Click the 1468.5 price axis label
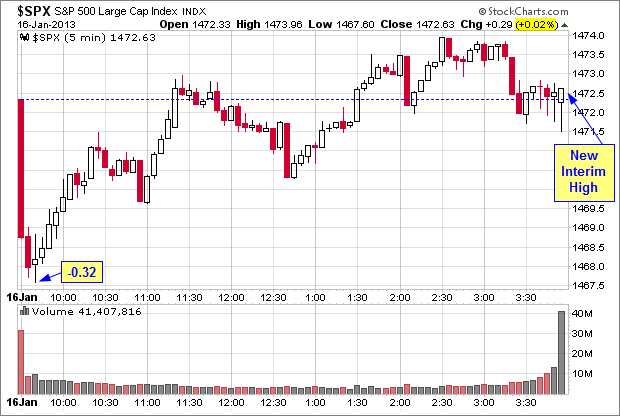Screen dimensions: 620x416 click(x=588, y=248)
